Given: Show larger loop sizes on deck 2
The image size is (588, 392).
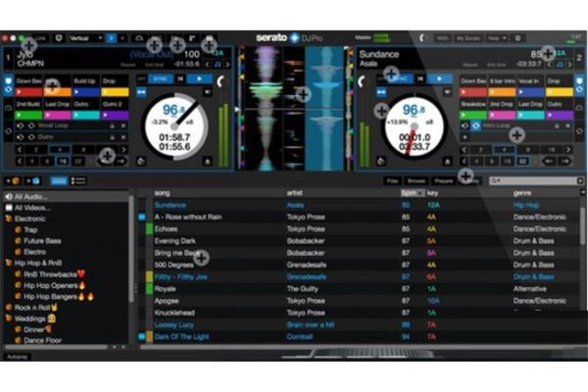Looking at the screenshot, I should pyautogui.click(x=568, y=150).
